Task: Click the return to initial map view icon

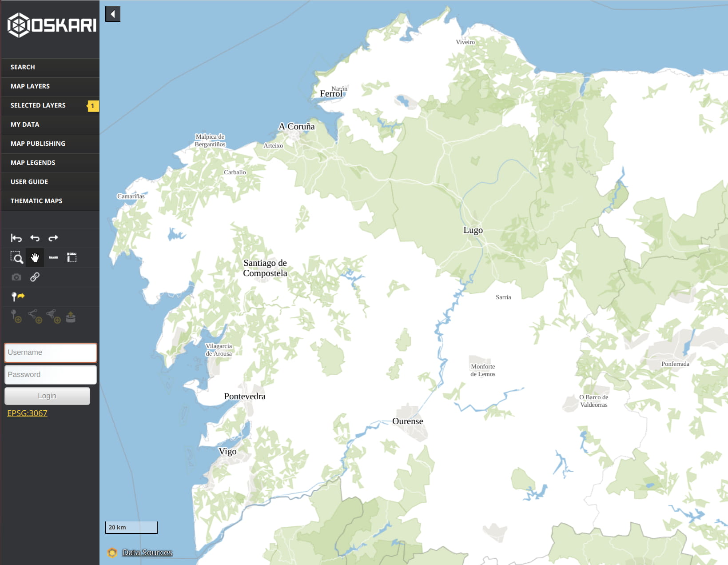Action: [x=16, y=238]
